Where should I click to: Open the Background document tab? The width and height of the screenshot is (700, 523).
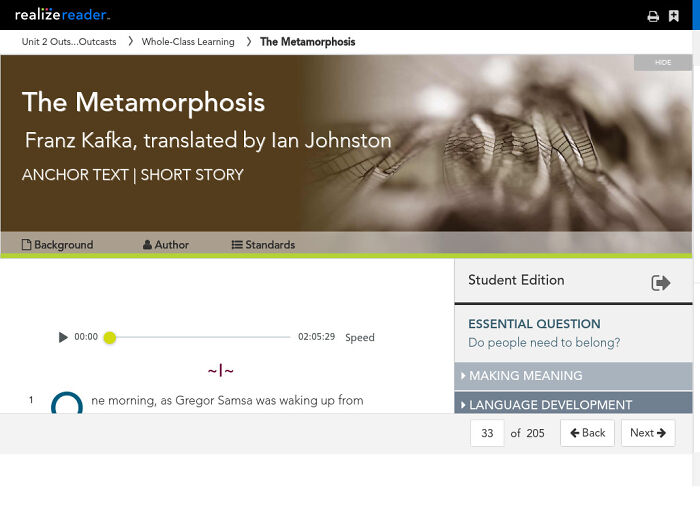57,245
